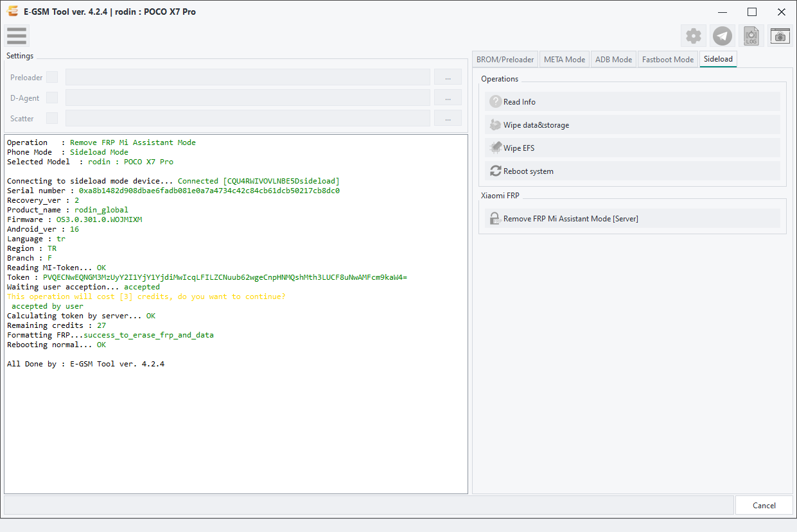Click 'Branch : F' log line
797x532 pixels.
pos(30,258)
